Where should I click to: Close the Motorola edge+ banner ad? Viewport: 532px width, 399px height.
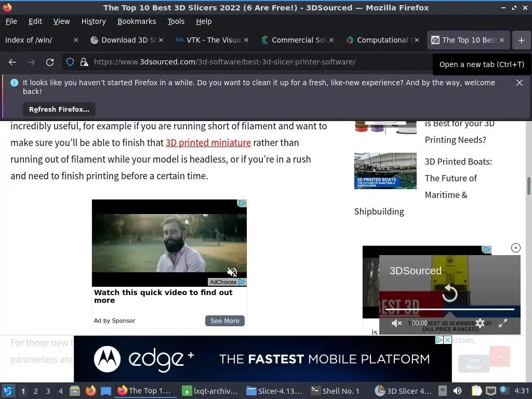447,340
